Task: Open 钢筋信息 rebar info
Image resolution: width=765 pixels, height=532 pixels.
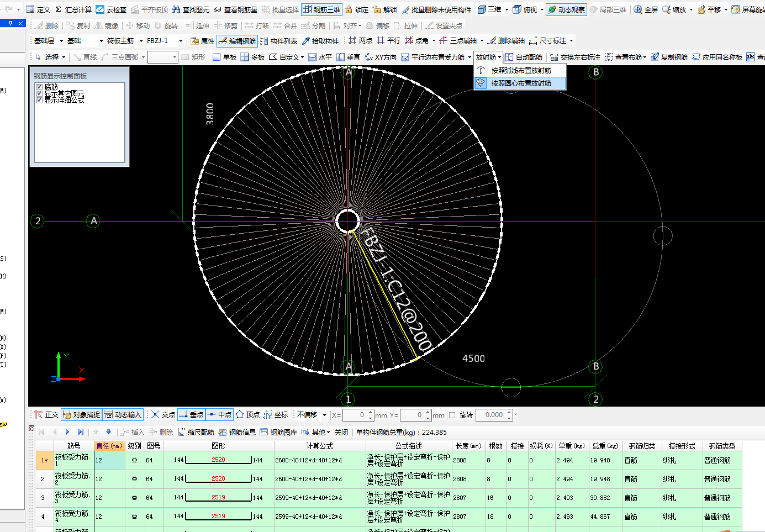Action: 237,432
